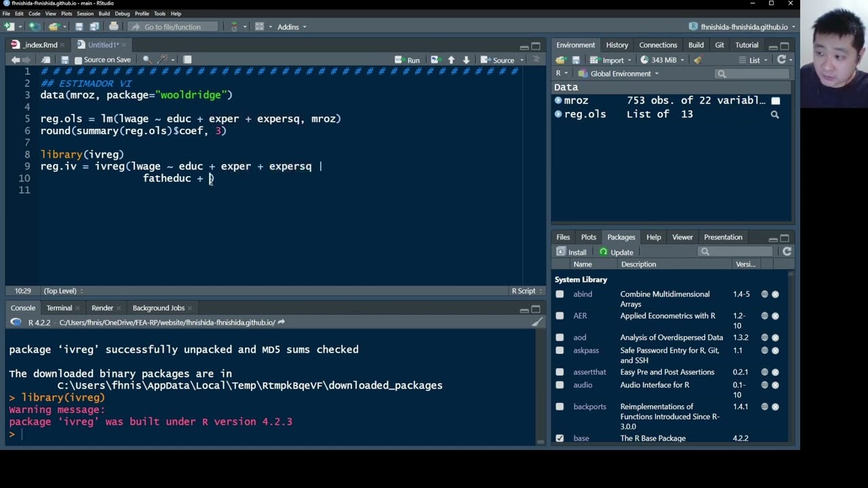Image resolution: width=868 pixels, height=488 pixels.
Task: Expand the mroz object details
Action: click(x=558, y=100)
